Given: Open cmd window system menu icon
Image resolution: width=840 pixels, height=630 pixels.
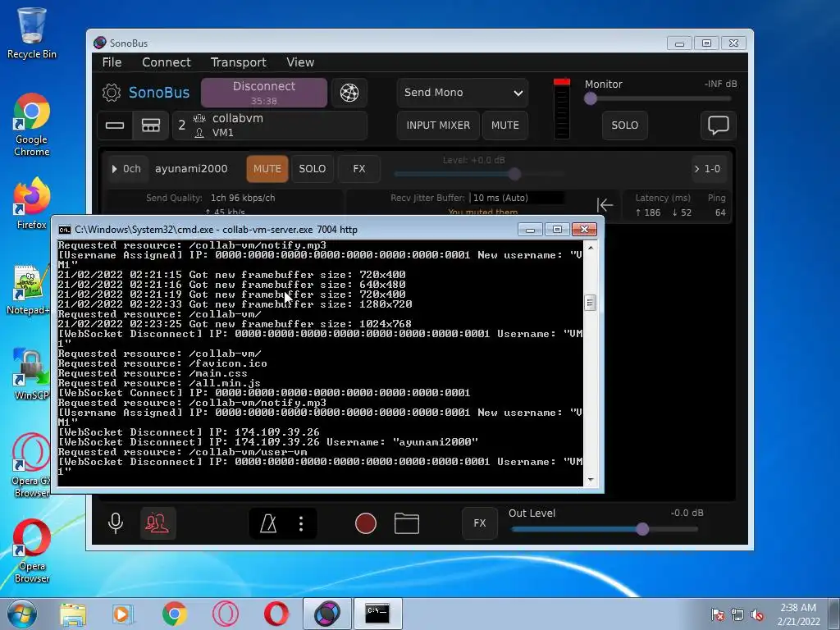Looking at the screenshot, I should pyautogui.click(x=65, y=230).
